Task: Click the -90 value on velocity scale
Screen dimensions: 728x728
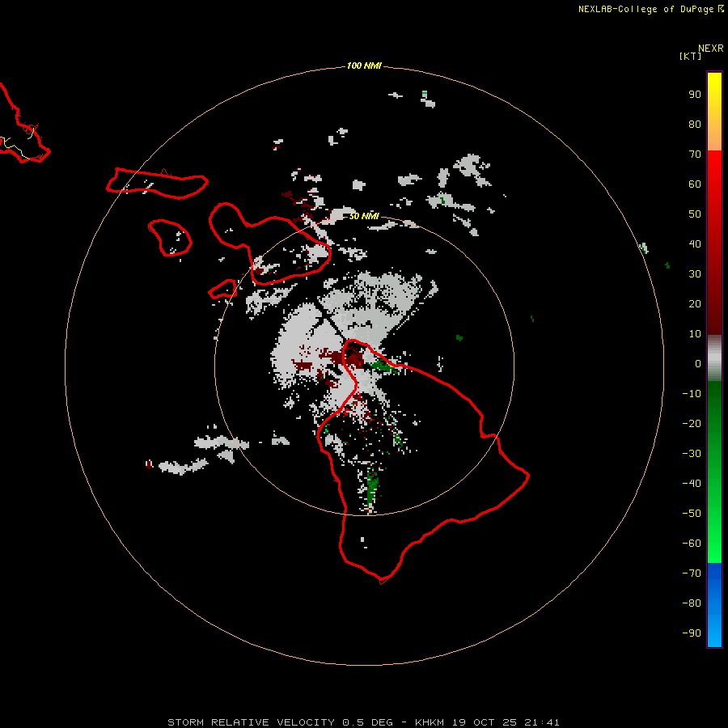Action: (692, 633)
